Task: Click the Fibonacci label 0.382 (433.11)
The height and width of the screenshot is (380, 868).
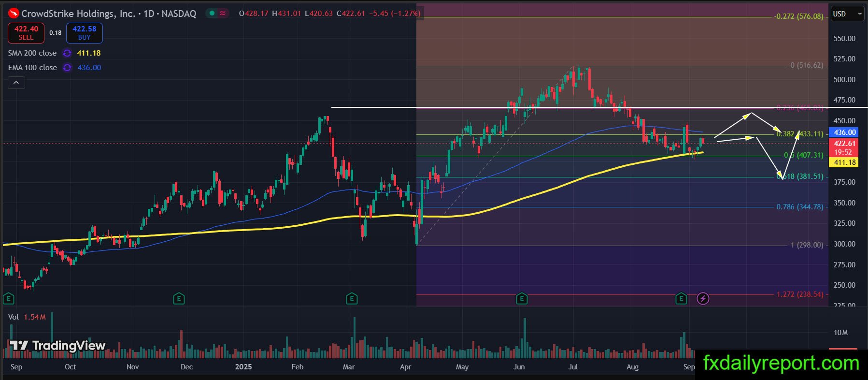Action: 800,134
